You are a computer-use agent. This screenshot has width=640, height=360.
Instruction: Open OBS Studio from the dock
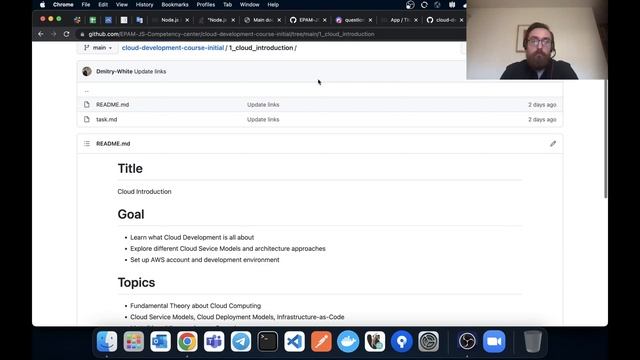pyautogui.click(x=467, y=341)
